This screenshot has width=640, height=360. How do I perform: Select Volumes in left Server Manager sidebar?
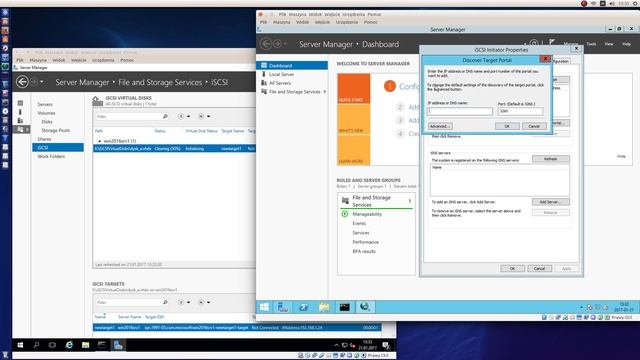click(x=46, y=113)
